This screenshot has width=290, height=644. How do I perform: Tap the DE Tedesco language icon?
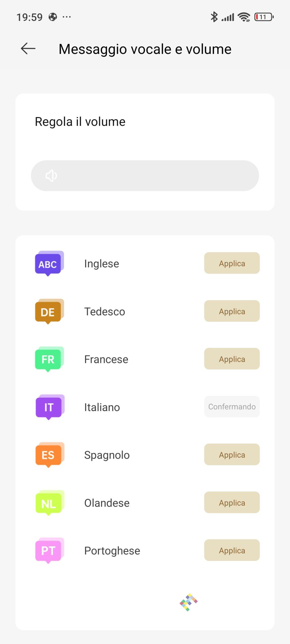49,311
